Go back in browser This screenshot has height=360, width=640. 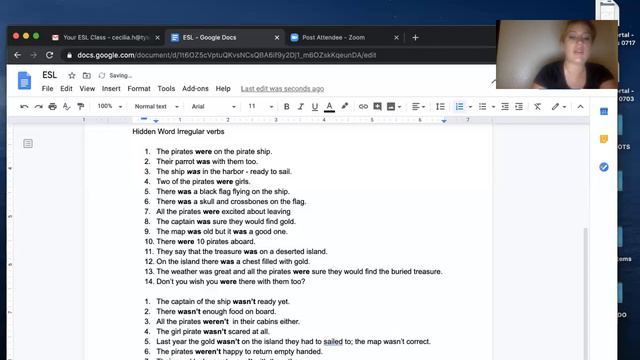pyautogui.click(x=17, y=55)
